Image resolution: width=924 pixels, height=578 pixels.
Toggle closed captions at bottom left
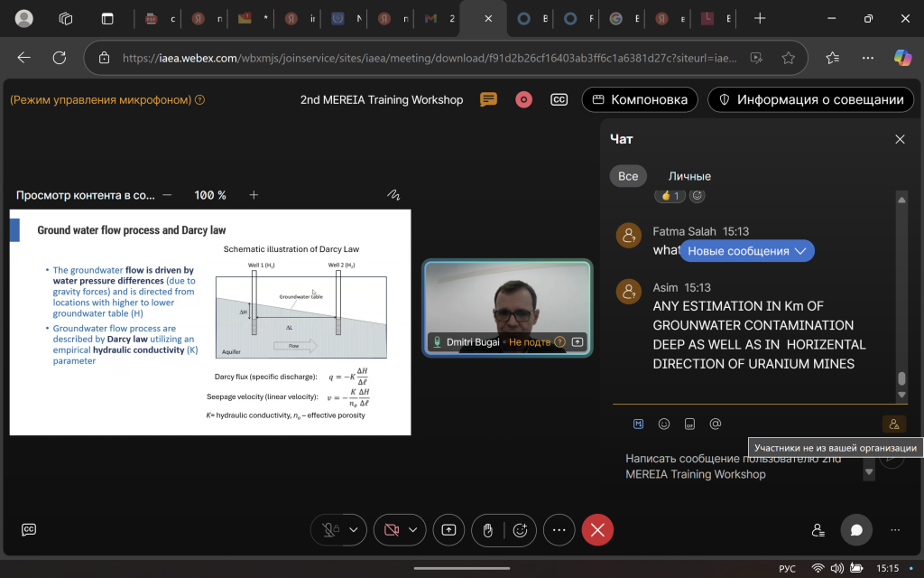point(29,530)
